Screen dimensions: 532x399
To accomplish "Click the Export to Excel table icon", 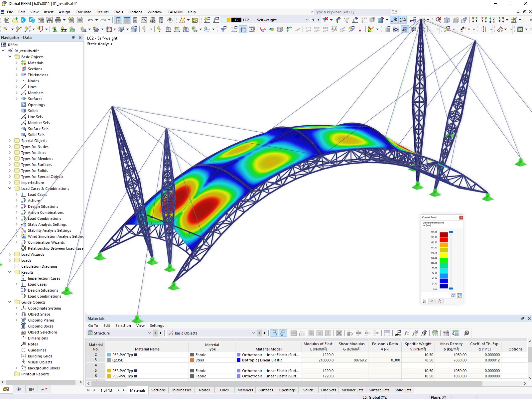I will tap(435, 333).
